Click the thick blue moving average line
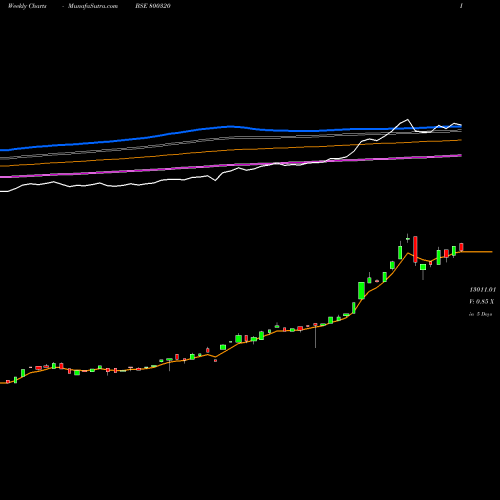The width and height of the screenshot is (500, 500). [x=230, y=127]
